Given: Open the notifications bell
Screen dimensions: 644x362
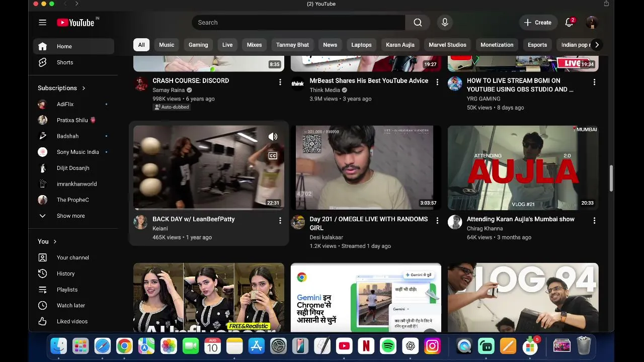Looking at the screenshot, I should coord(569,23).
